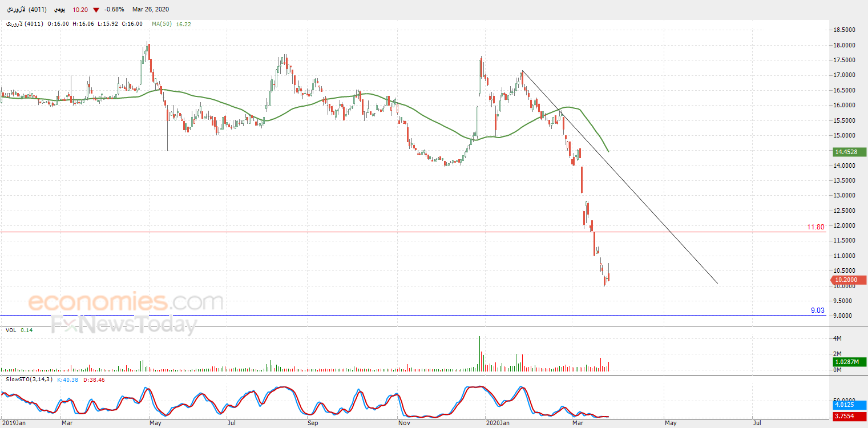
Task: Click the red 3.7554 stochastic tag
Action: 849,416
